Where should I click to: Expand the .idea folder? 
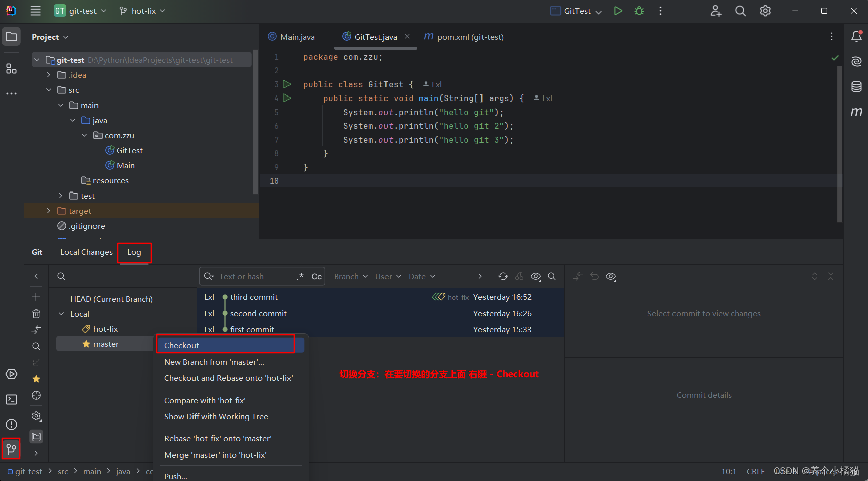click(x=49, y=75)
